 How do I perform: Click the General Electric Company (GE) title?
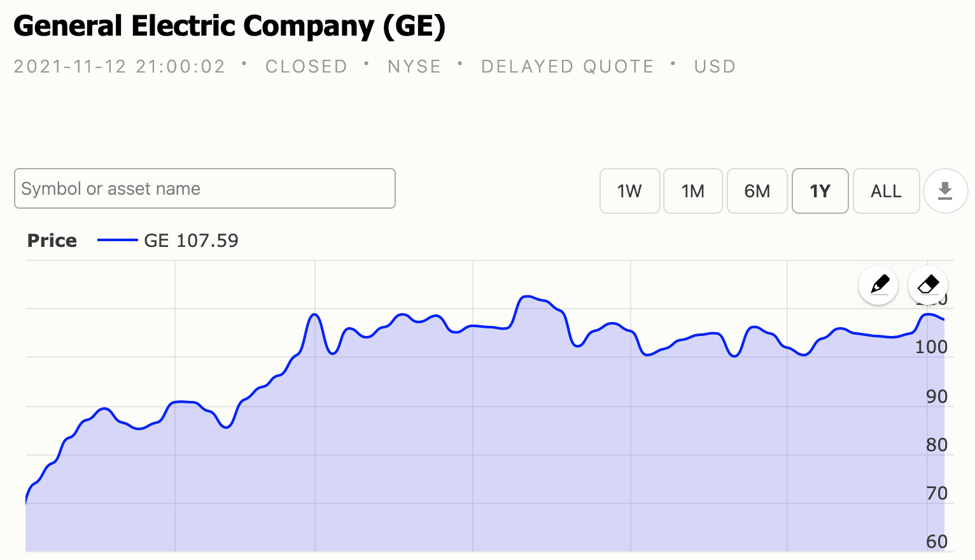pos(229,27)
